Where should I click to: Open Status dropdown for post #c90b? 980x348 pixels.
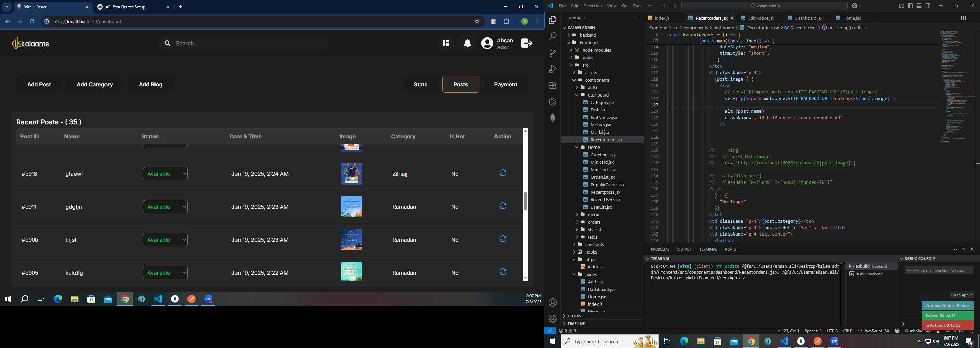(165, 240)
